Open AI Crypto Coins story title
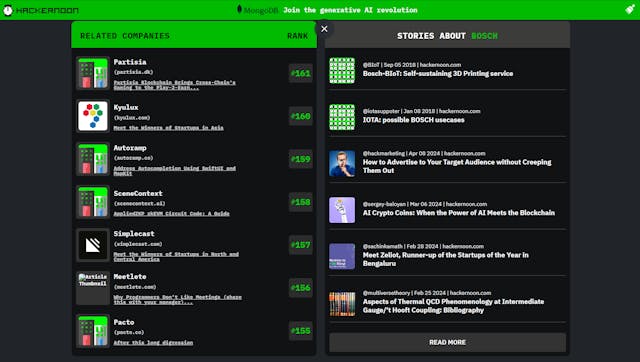Screen dimensions: 640x362 [x=459, y=213]
